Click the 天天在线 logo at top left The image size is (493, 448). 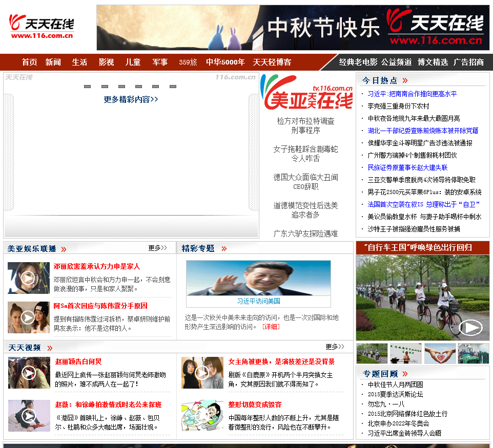pos(42,27)
